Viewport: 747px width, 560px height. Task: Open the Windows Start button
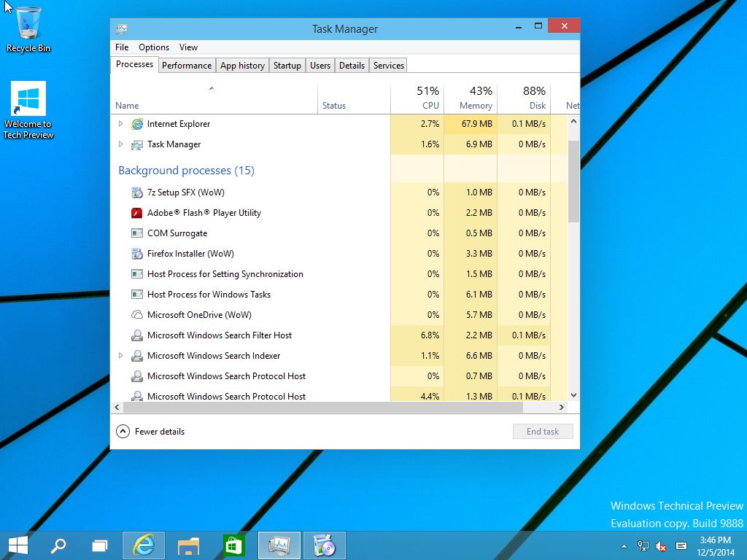[18, 545]
